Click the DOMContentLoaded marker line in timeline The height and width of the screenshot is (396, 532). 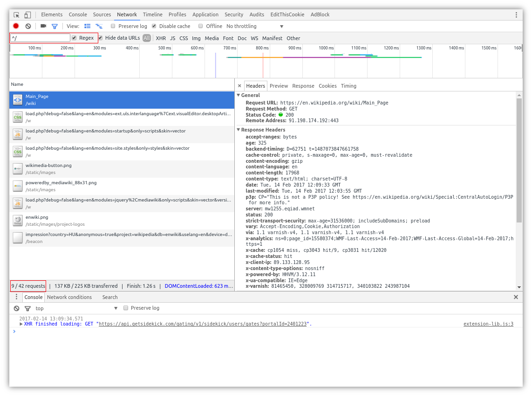click(x=215, y=65)
